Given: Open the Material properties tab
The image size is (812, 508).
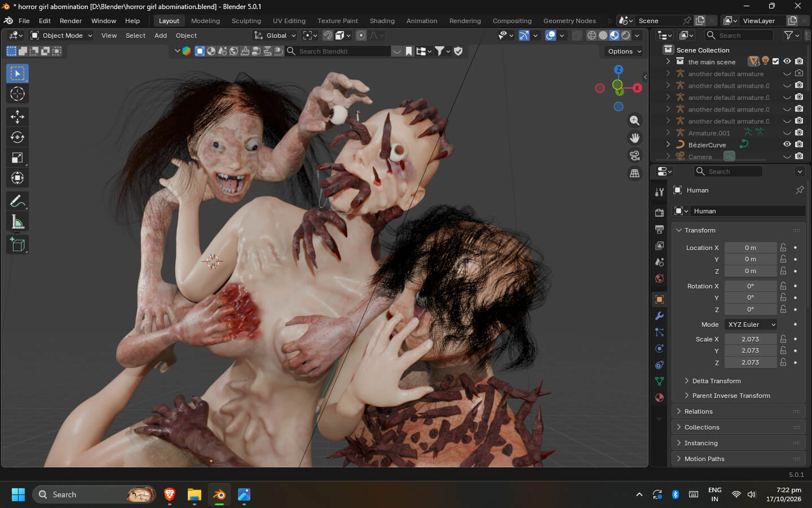Looking at the screenshot, I should click(659, 398).
